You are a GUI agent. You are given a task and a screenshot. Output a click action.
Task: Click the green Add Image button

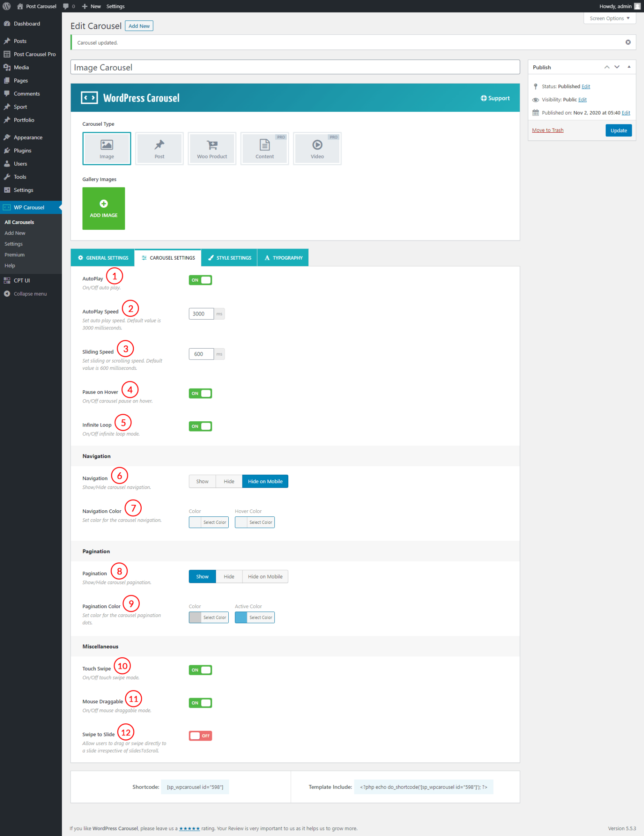point(104,209)
